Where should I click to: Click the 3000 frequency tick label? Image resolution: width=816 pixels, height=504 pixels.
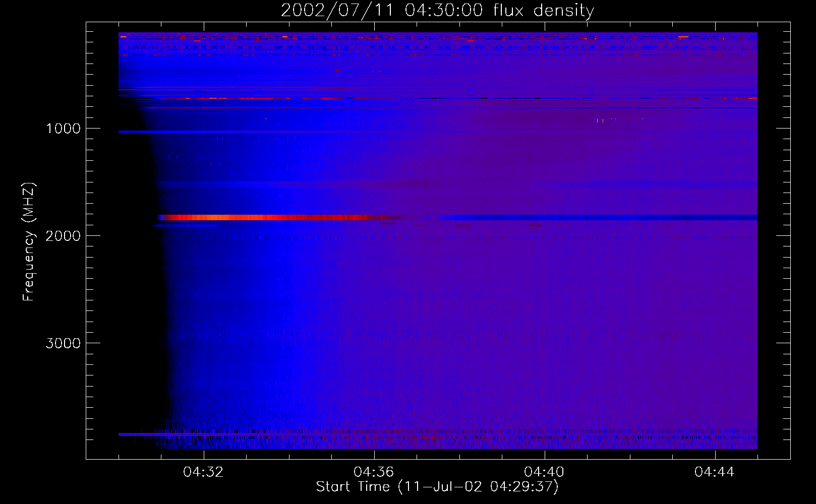tap(63, 343)
